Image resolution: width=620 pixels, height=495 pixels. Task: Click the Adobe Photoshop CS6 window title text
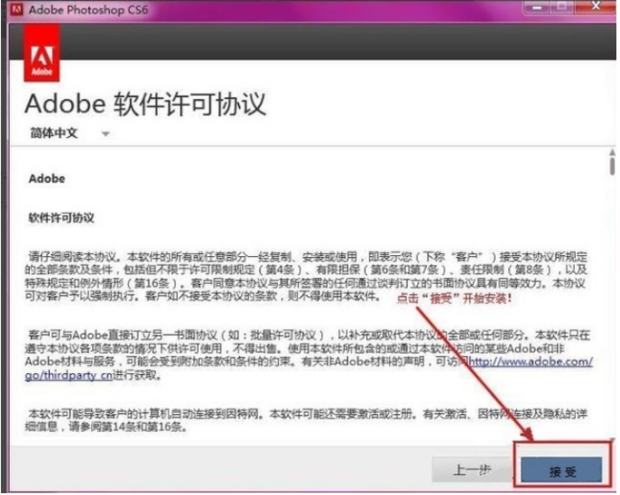coord(89,9)
